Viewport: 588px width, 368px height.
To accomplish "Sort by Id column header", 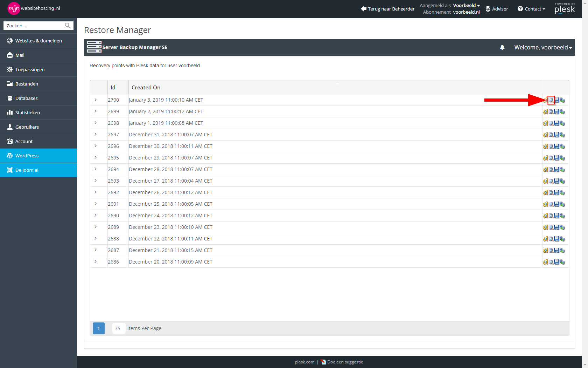I will [113, 87].
